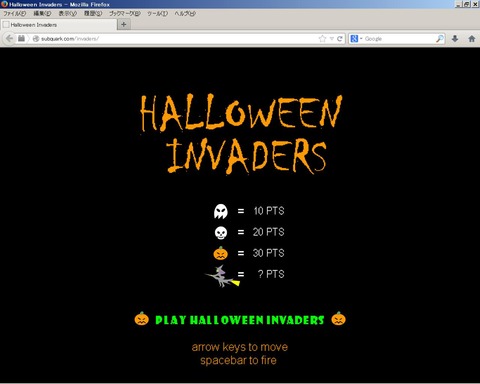480x384 pixels.
Task: Click the search magnifier icon
Action: [440, 39]
